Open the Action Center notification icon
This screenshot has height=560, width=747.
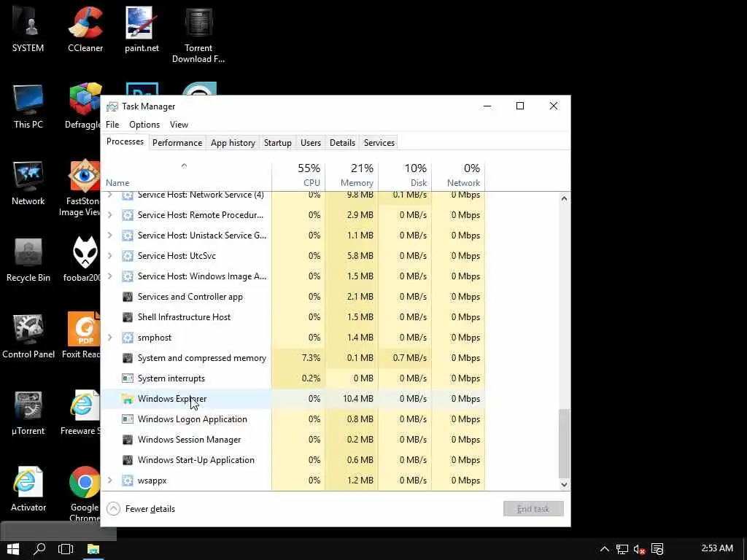(x=657, y=549)
